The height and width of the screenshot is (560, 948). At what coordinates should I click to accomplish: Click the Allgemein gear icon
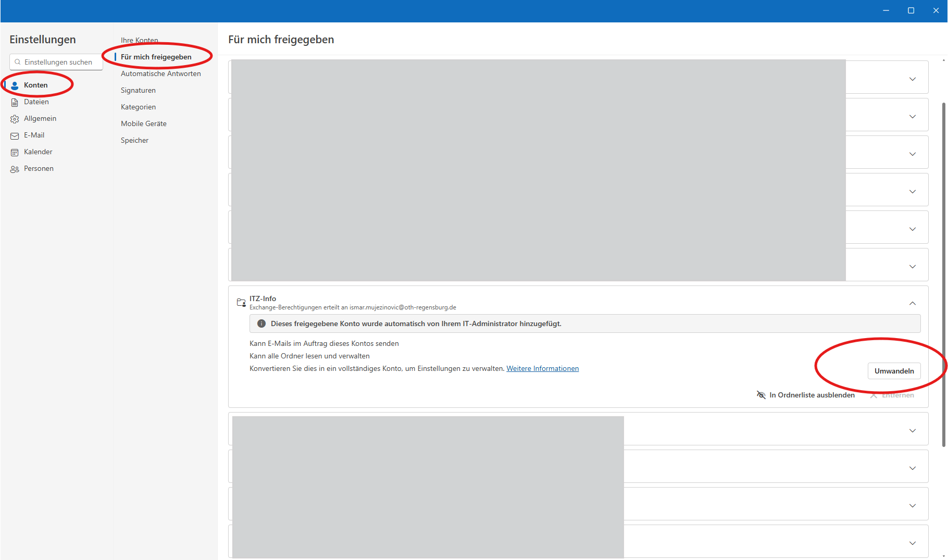(15, 119)
